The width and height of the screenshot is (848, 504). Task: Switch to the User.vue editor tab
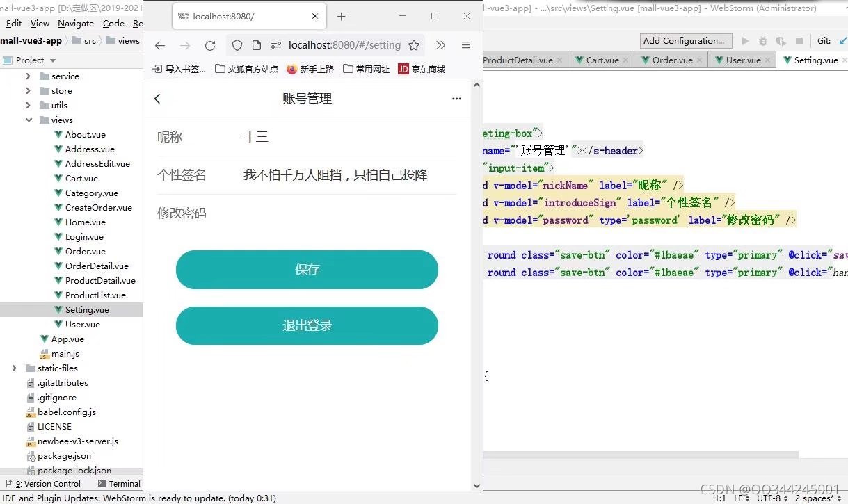pos(743,60)
